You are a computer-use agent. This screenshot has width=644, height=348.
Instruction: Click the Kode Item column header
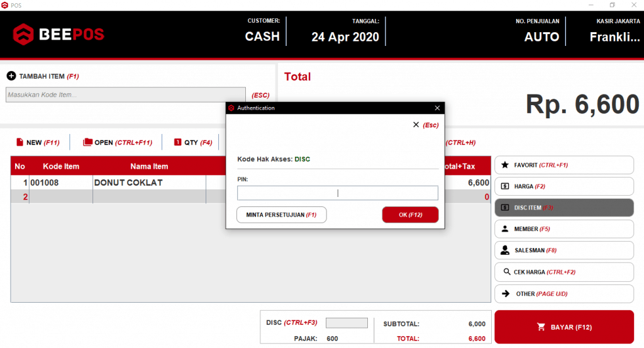(x=61, y=166)
